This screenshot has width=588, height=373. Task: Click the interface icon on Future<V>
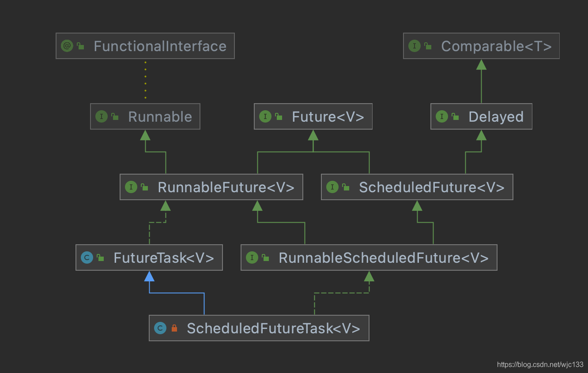(x=265, y=116)
